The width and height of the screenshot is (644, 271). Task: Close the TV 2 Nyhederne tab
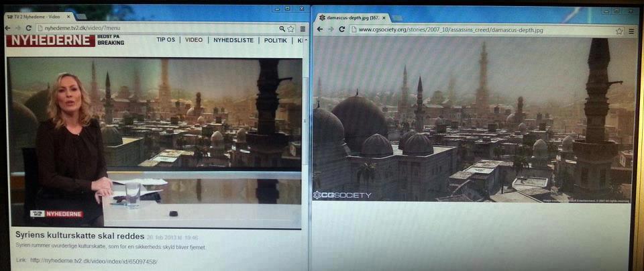[67, 16]
